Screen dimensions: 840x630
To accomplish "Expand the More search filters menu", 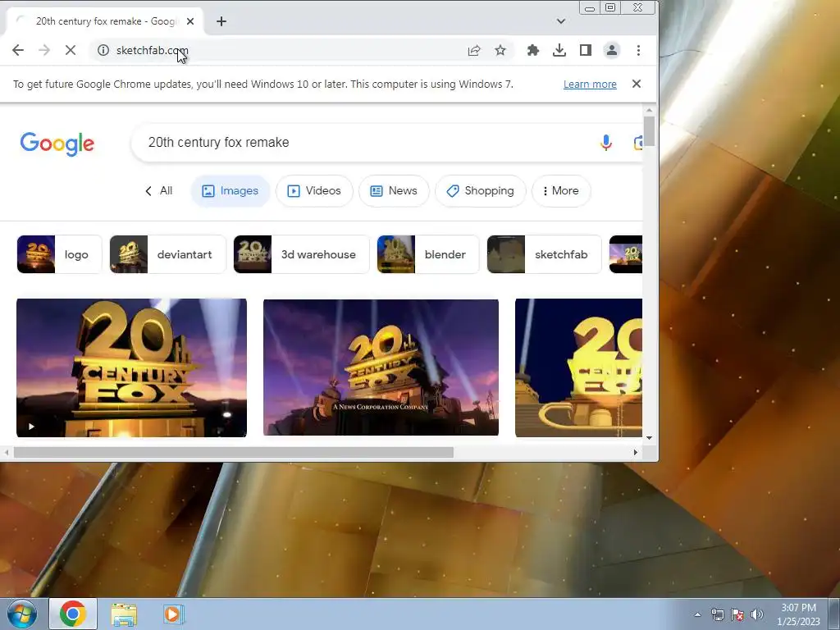I will [x=561, y=190].
